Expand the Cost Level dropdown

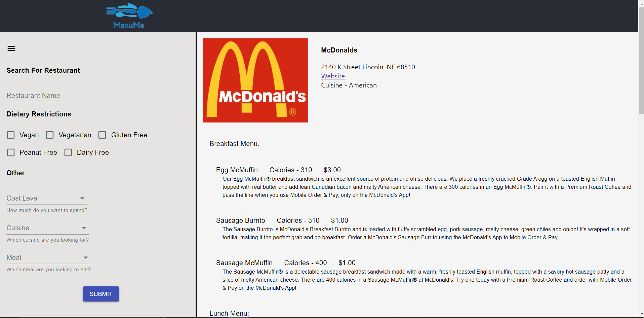pyautogui.click(x=47, y=198)
